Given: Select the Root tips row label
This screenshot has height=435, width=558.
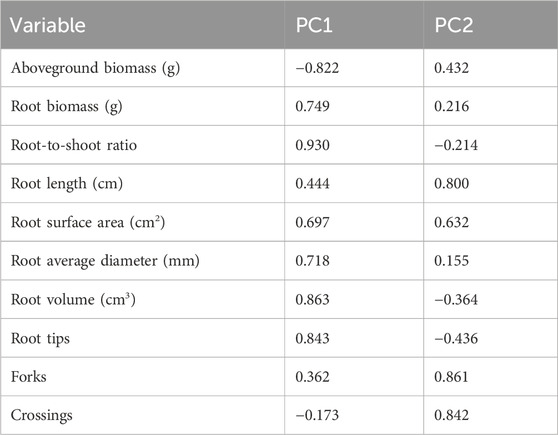Looking at the screenshot, I should [40, 339].
